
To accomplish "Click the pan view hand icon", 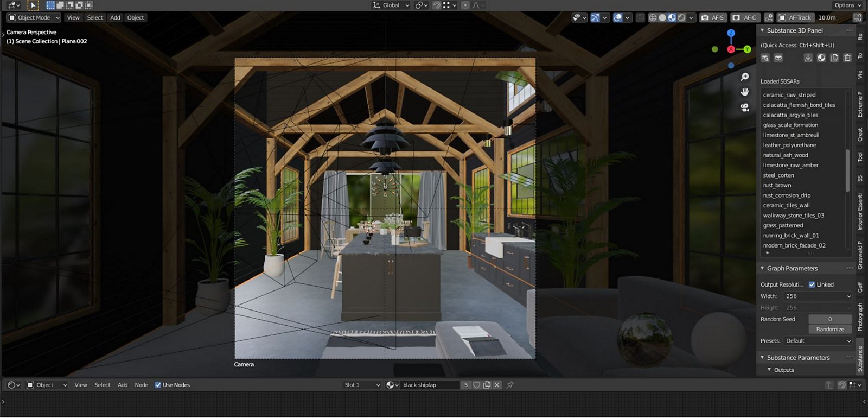I will click(x=745, y=92).
